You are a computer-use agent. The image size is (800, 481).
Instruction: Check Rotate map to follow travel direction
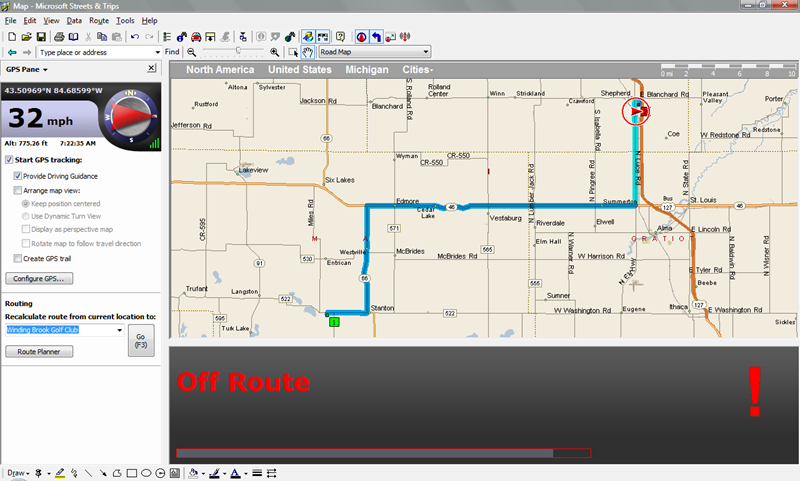click(26, 243)
